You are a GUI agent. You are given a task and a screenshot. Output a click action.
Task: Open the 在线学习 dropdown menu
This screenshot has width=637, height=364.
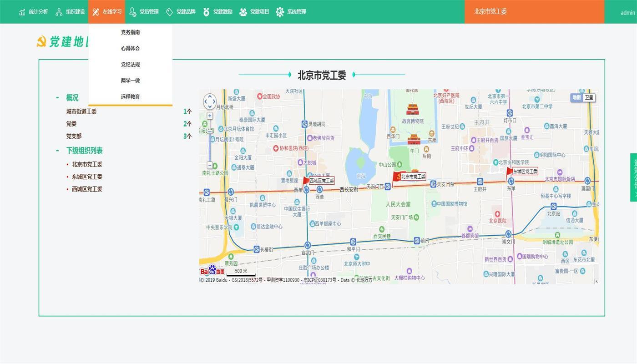pos(106,12)
